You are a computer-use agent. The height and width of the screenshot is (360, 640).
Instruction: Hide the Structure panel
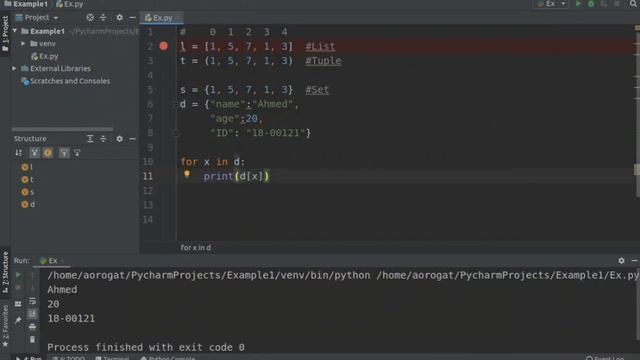(132, 139)
